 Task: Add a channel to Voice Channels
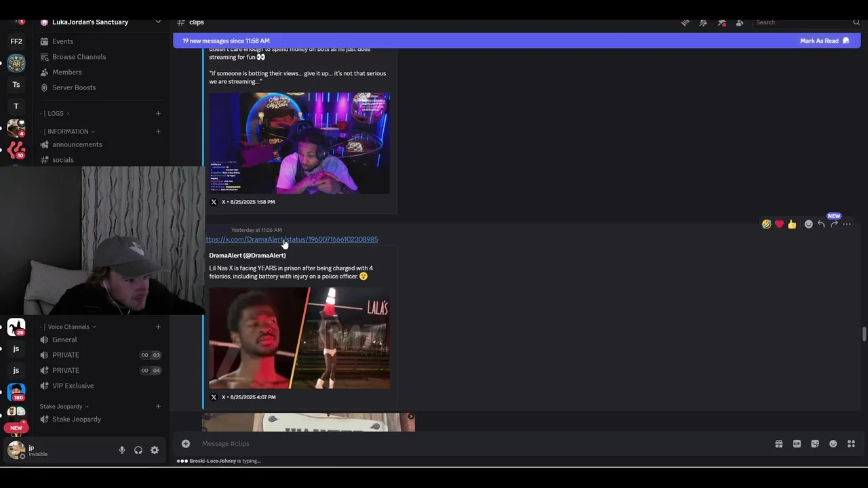[x=158, y=327]
